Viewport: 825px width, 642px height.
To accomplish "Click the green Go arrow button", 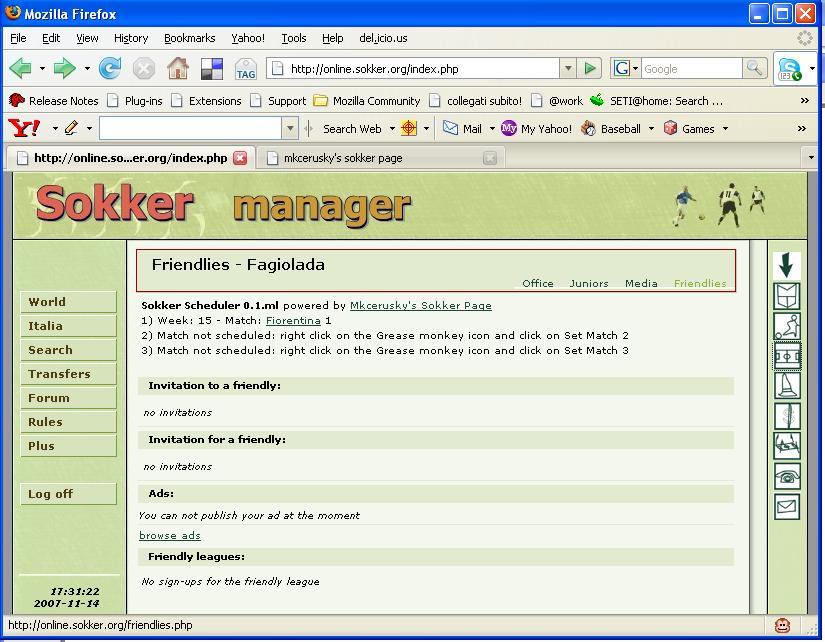I will (590, 68).
